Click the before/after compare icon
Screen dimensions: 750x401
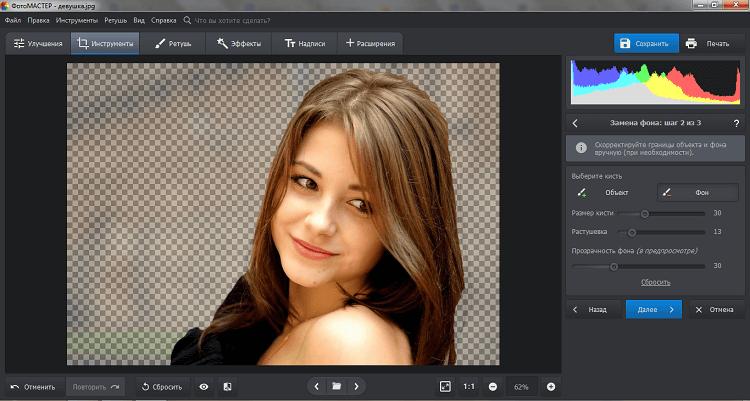pyautogui.click(x=227, y=386)
